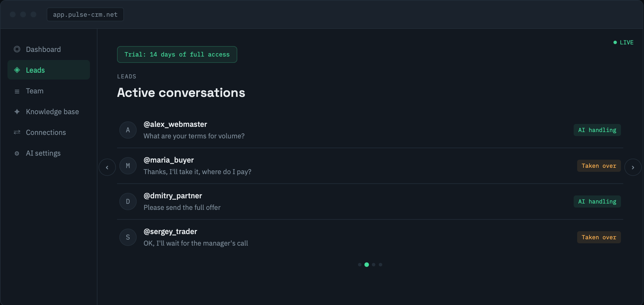Select the first carousel pagination dot

[360, 265]
